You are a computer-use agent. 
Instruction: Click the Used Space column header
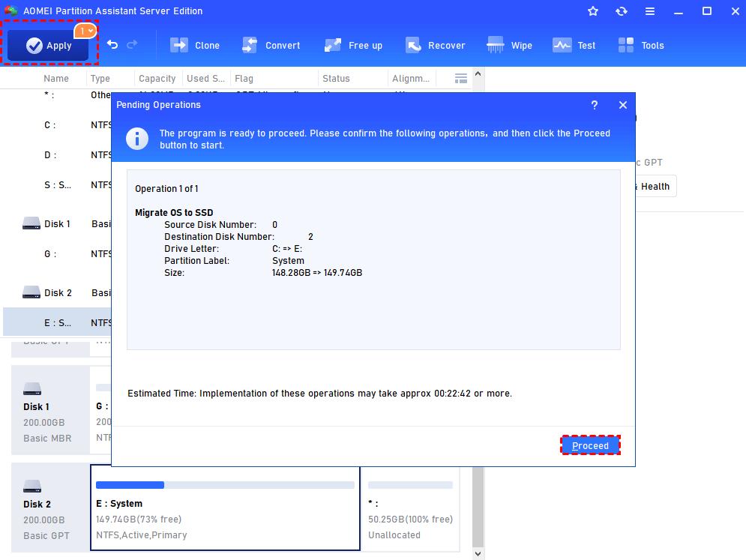(205, 79)
